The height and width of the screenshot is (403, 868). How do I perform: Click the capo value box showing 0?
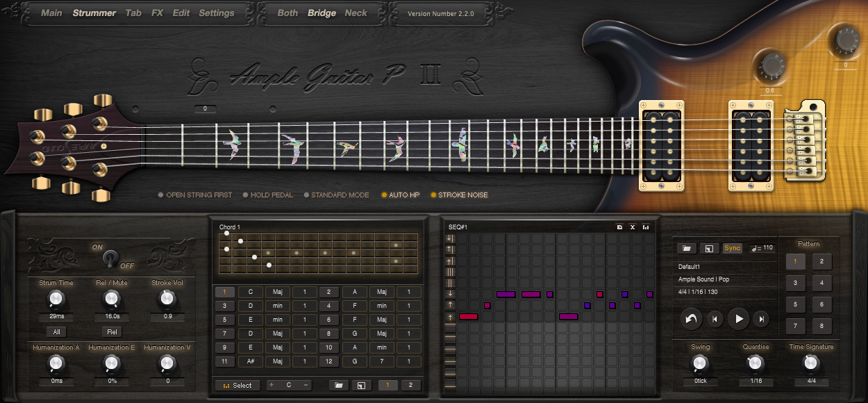tap(206, 109)
